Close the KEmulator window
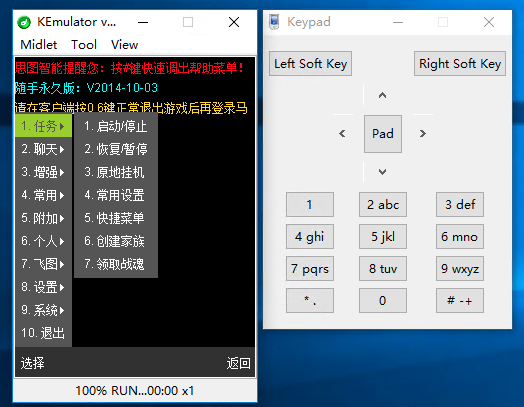This screenshot has width=524, height=407. click(x=234, y=22)
